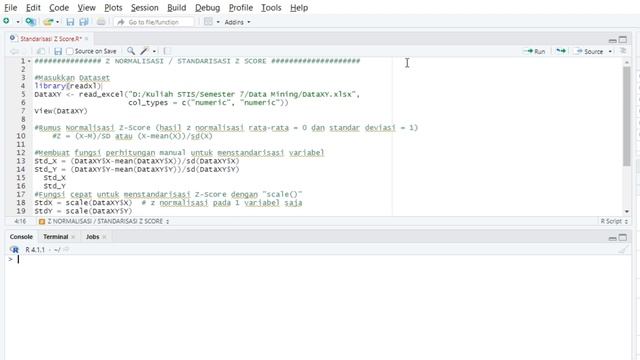Expand the code tools dropdown arrow
The image size is (640, 360).
(154, 51)
